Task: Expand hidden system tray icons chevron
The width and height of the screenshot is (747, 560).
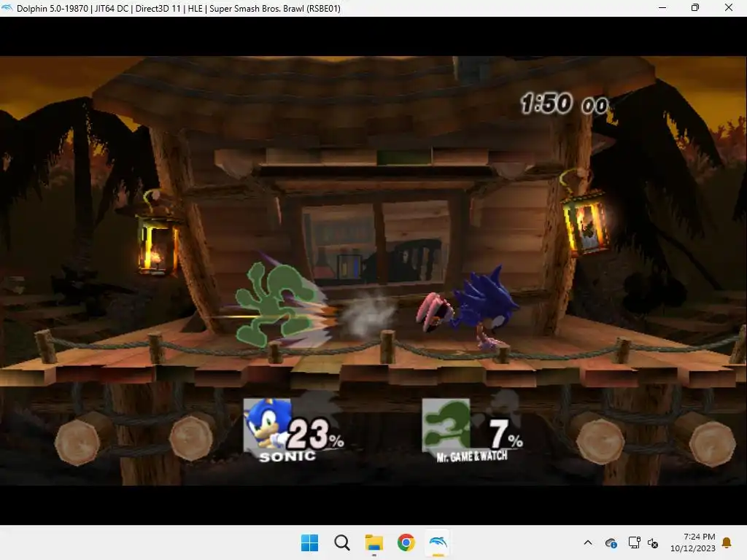Action: (588, 542)
